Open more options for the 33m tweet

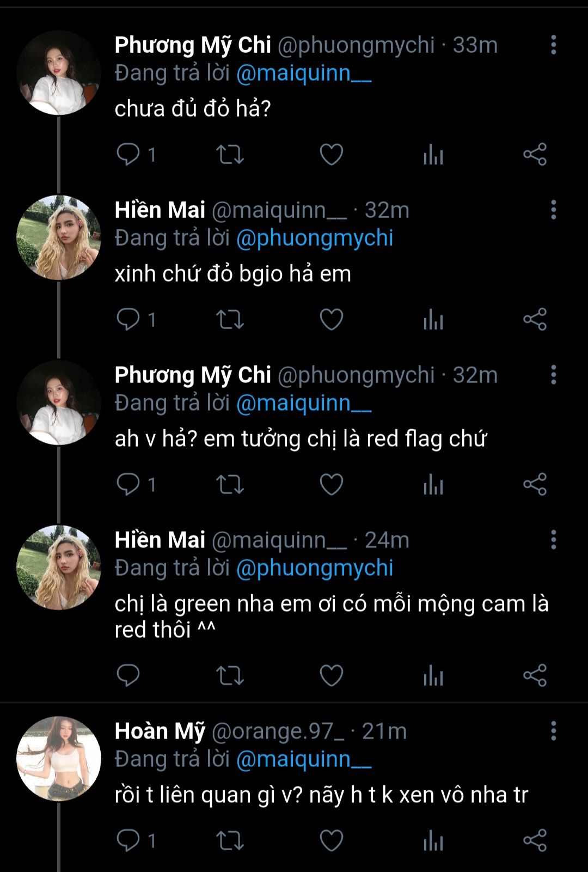click(x=553, y=45)
